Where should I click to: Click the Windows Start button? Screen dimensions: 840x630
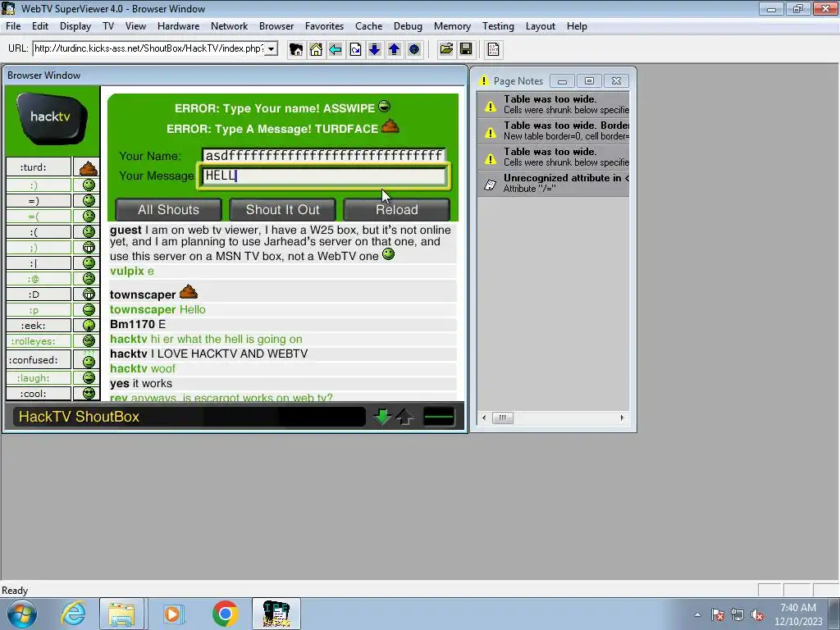click(21, 614)
